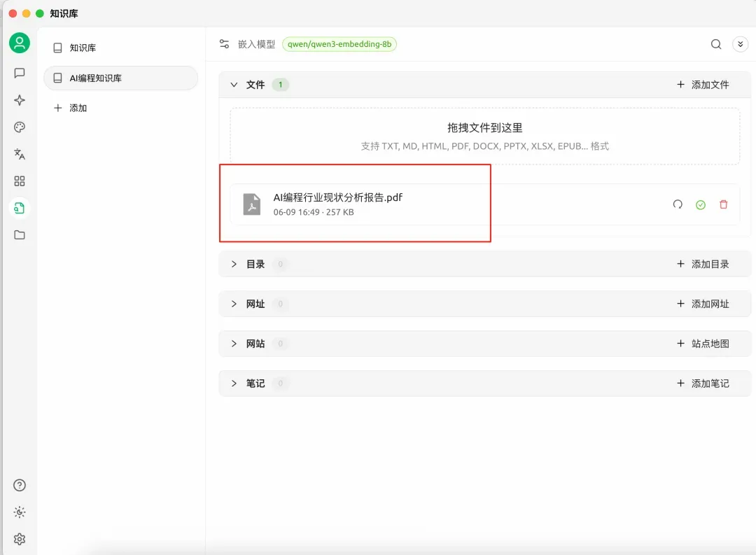
Task: Delete the AI编程行业现状分析报告.pdf file
Action: pyautogui.click(x=723, y=204)
